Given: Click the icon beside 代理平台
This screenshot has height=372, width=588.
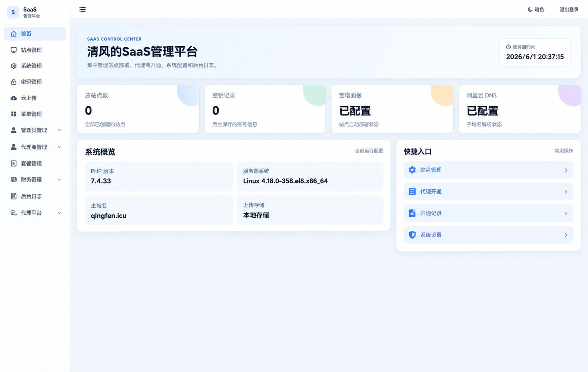Looking at the screenshot, I should (x=14, y=213).
